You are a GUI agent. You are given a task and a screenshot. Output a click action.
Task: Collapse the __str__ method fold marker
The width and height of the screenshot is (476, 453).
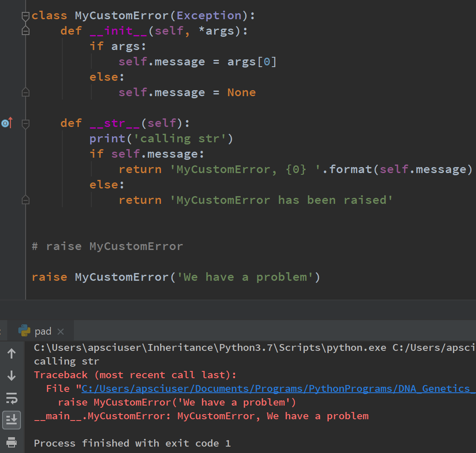(x=25, y=123)
